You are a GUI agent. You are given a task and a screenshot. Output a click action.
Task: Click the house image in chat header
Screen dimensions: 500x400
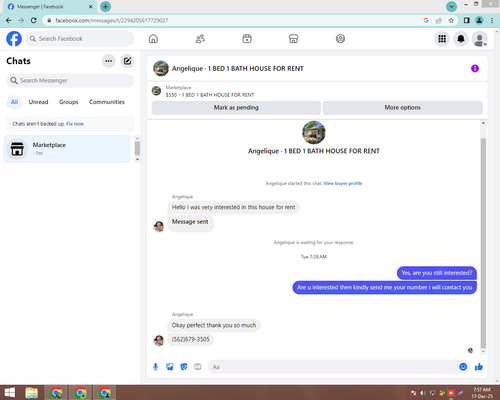[161, 68]
